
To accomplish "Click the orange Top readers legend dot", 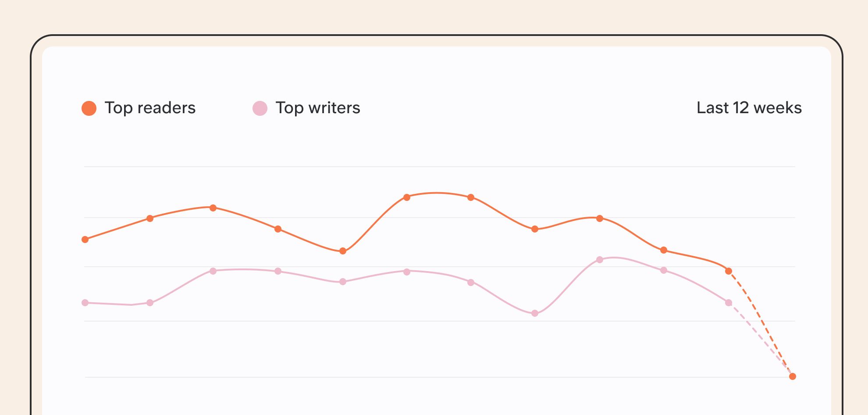I will 89,108.
